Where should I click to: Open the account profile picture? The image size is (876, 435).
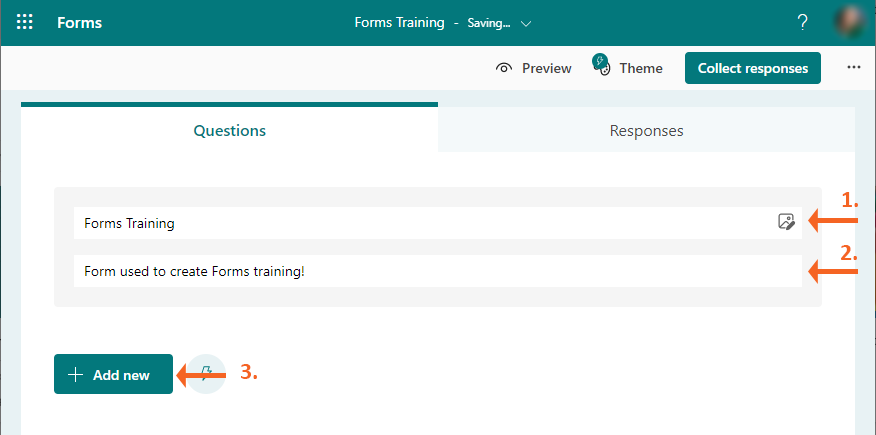(850, 22)
